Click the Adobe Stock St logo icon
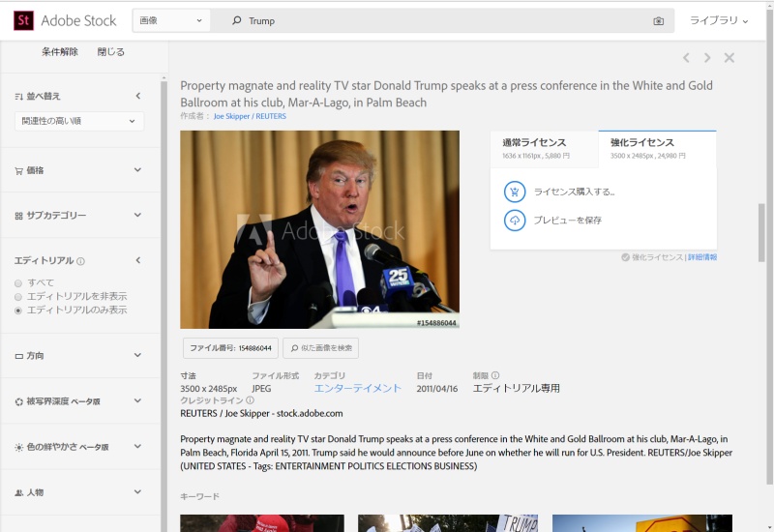The image size is (774, 532). click(23, 20)
